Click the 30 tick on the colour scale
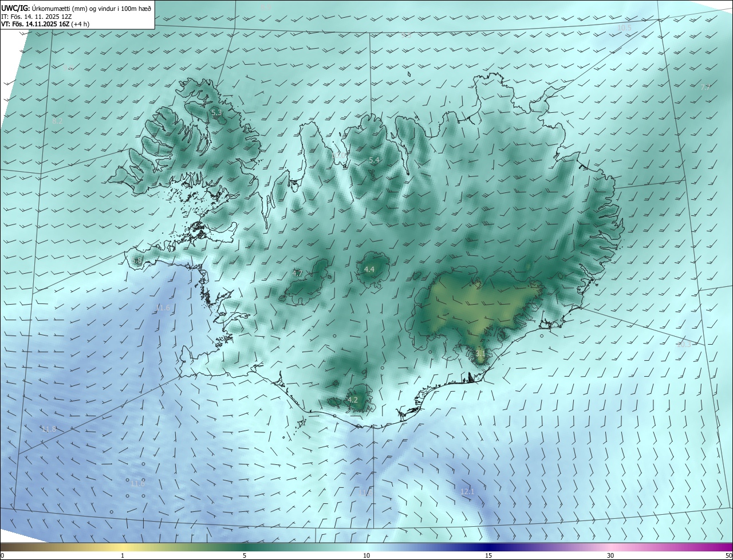The width and height of the screenshot is (733, 560). coord(610,555)
